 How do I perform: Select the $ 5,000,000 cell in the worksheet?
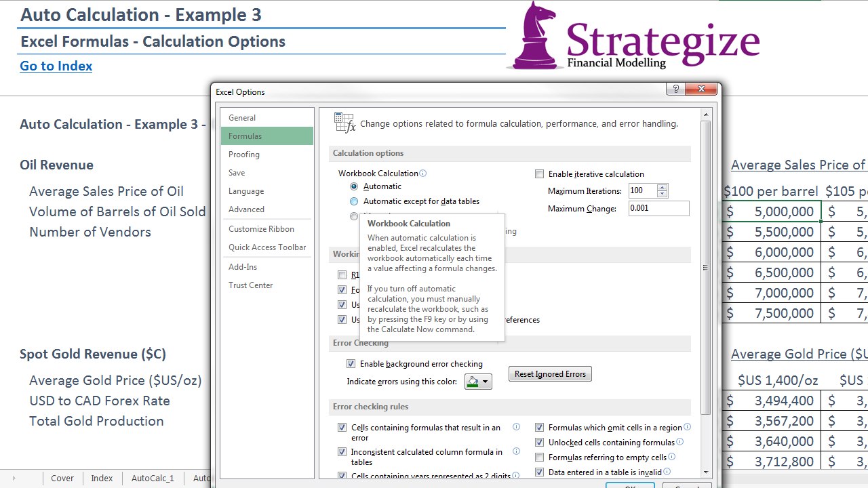click(772, 211)
